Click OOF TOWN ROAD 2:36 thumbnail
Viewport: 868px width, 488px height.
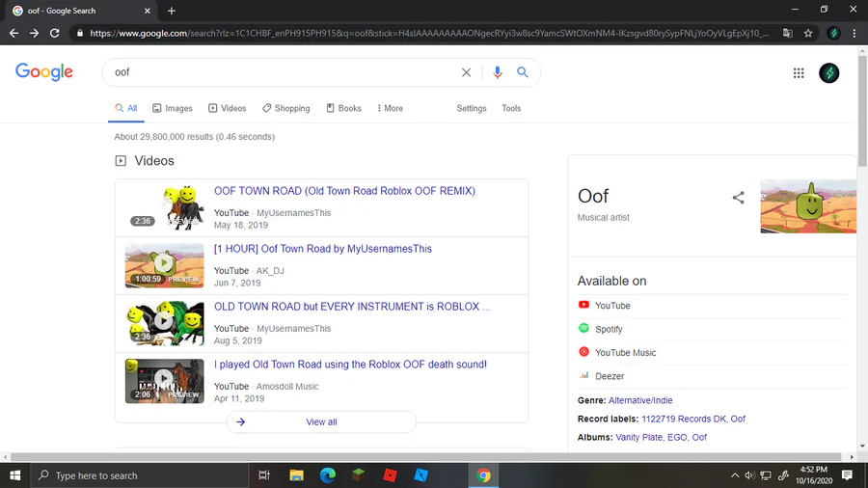click(x=164, y=207)
